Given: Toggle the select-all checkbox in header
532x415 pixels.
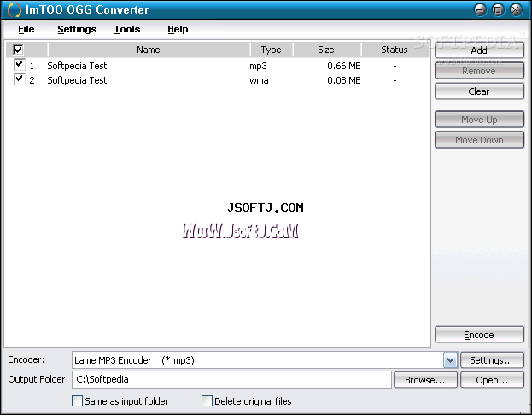Looking at the screenshot, I should pyautogui.click(x=18, y=50).
